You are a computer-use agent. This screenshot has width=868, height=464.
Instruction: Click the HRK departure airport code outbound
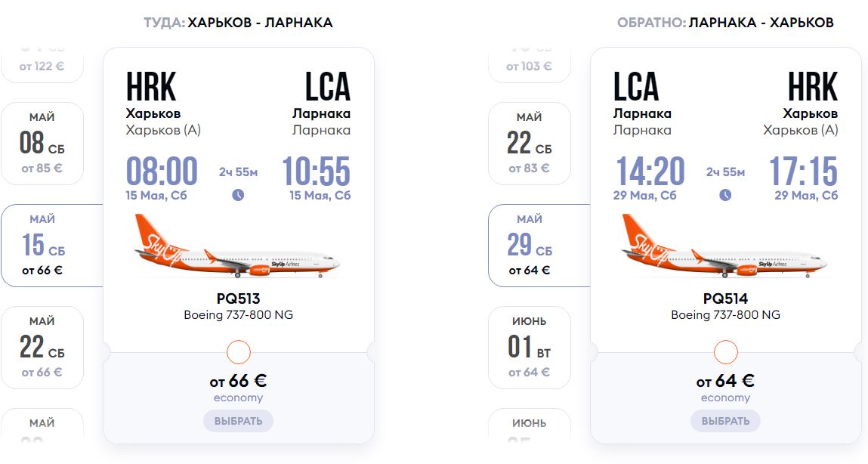point(151,88)
